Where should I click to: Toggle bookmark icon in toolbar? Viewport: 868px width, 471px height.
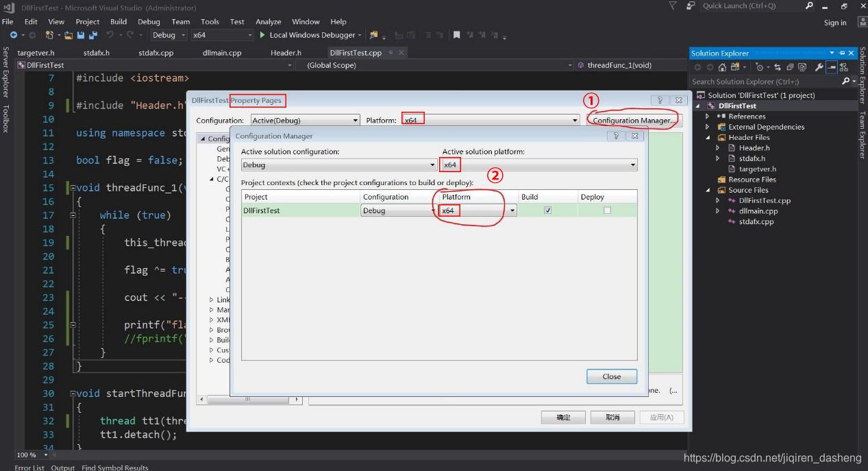click(x=457, y=35)
